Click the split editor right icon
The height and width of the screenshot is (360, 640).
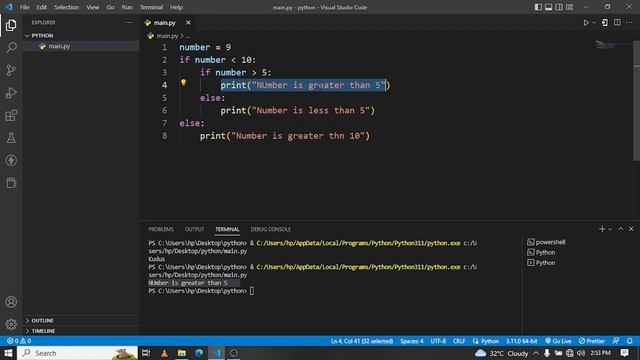(x=617, y=23)
